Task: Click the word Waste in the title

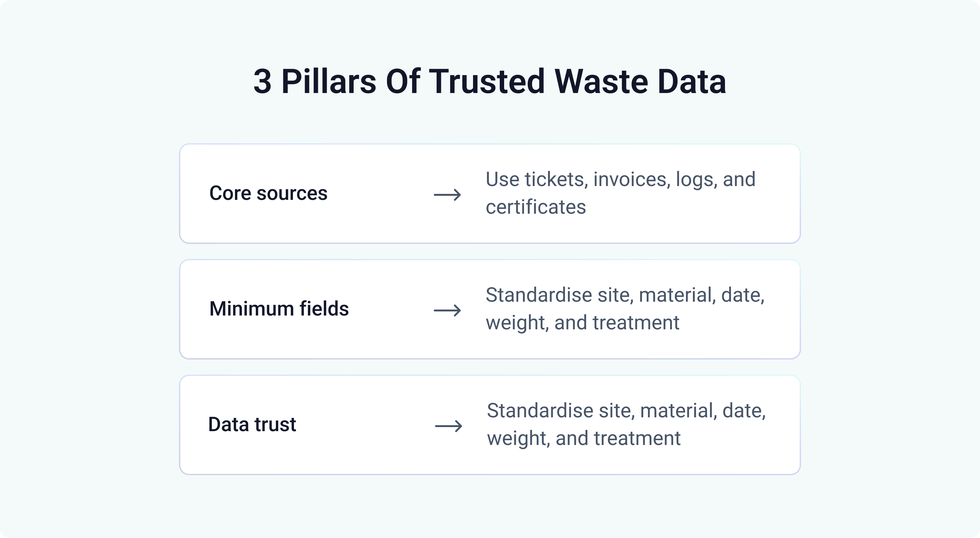Action: 601,81
